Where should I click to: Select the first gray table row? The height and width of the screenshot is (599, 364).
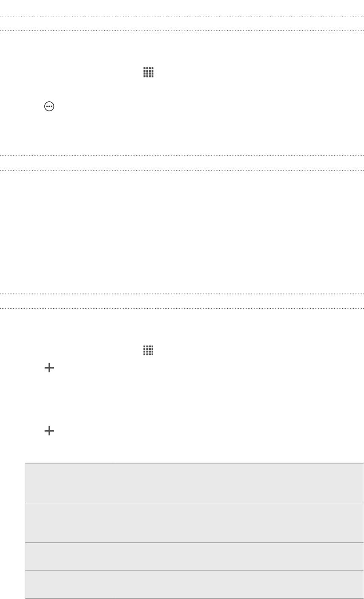coord(194,483)
